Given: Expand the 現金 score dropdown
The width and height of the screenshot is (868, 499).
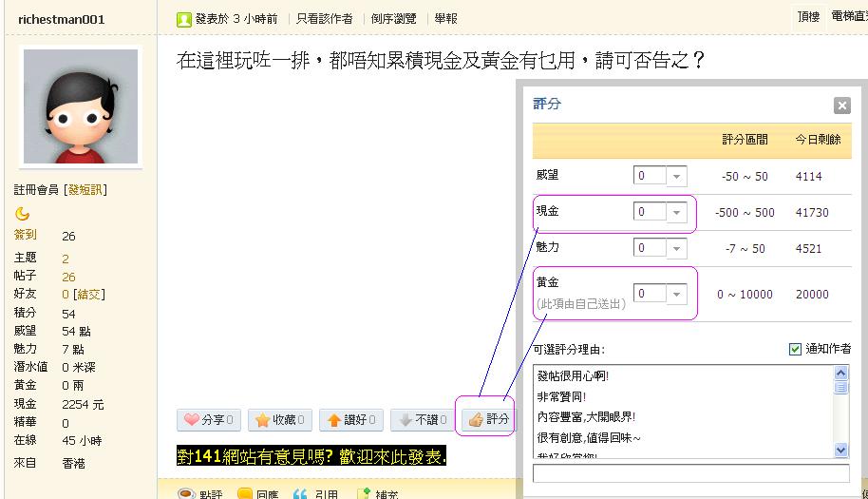Looking at the screenshot, I should [x=676, y=212].
